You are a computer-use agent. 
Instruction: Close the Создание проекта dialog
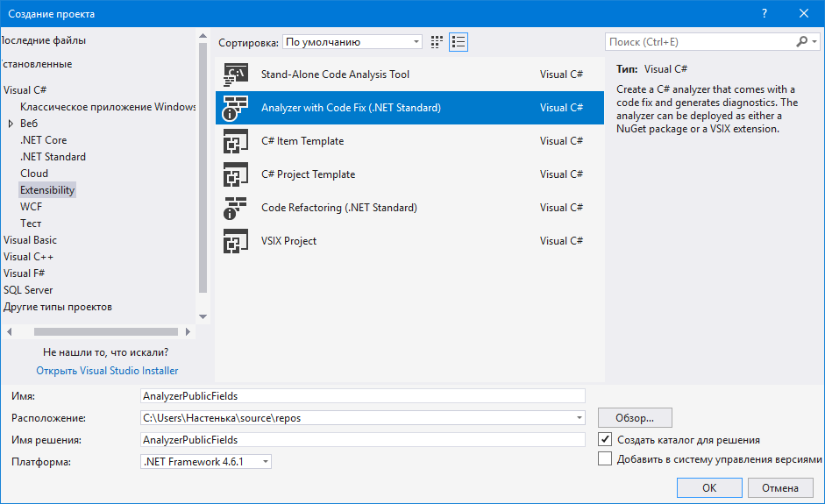click(804, 14)
